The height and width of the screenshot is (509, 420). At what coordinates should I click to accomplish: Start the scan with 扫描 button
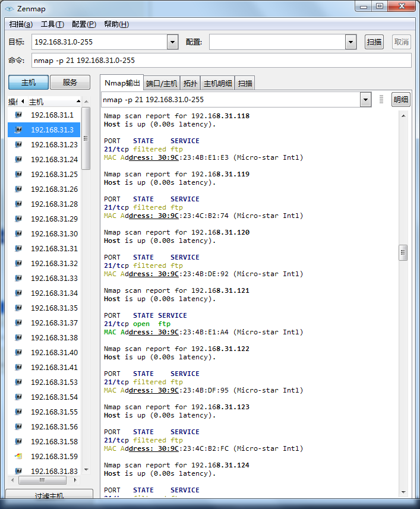(374, 42)
